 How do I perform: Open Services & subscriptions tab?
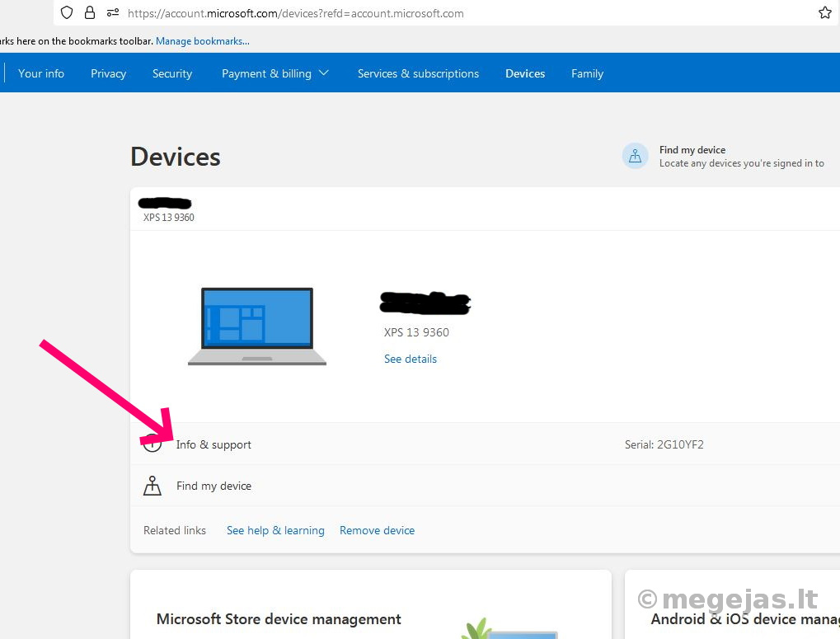pos(419,73)
